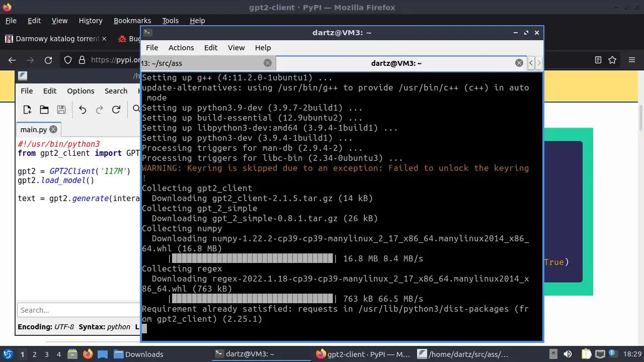This screenshot has height=362, width=644.
Task: Close the ~/src/ass terminal tab
Action: tap(268, 63)
